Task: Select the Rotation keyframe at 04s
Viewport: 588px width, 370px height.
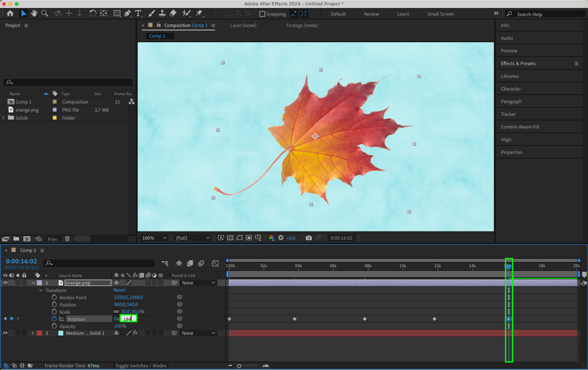Action: (x=294, y=319)
